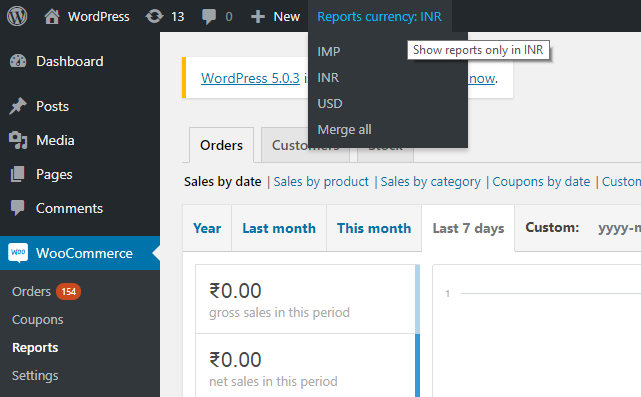
Task: Select the This month range tab
Action: [374, 228]
